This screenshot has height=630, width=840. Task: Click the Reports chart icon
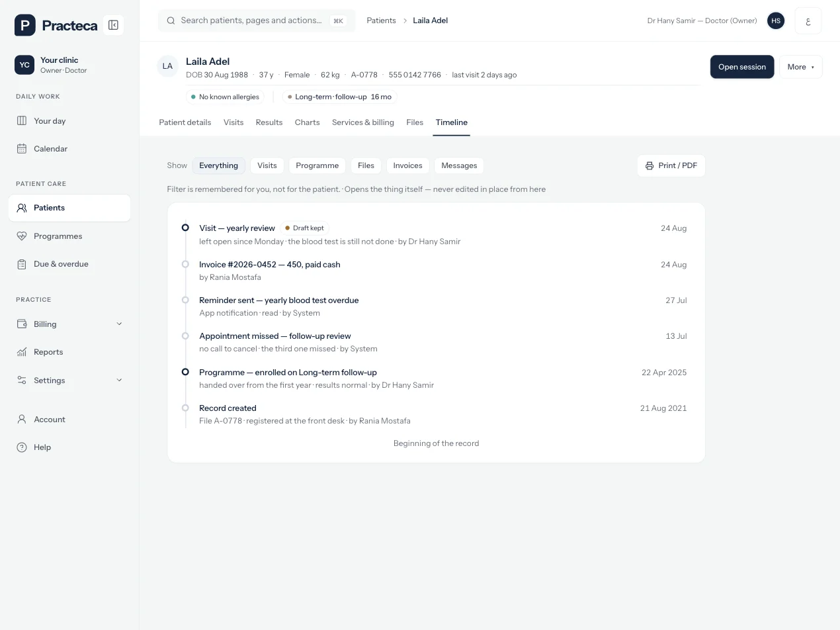click(22, 352)
